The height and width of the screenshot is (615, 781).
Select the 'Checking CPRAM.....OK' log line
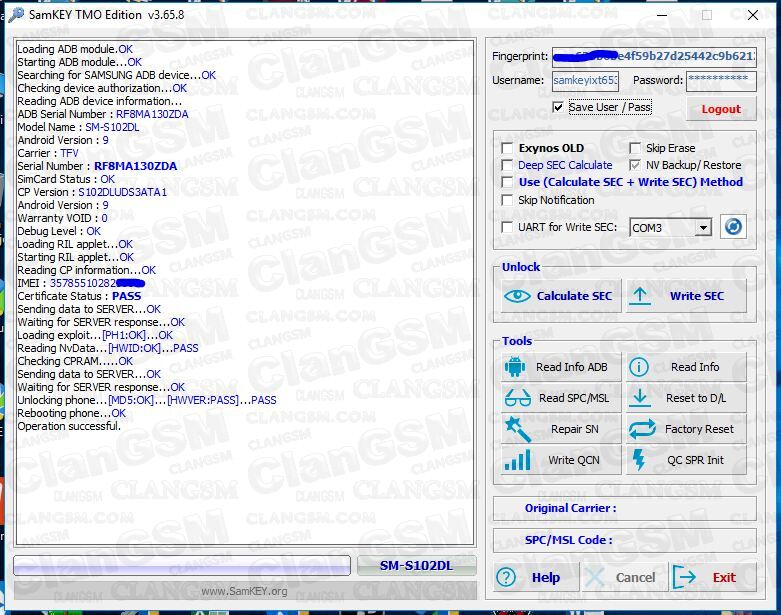point(75,362)
